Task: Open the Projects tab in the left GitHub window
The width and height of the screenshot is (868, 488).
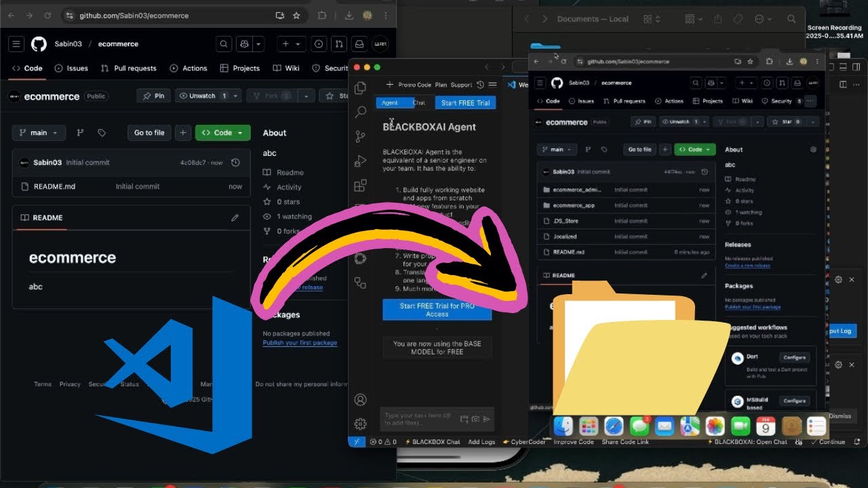Action: 240,68
